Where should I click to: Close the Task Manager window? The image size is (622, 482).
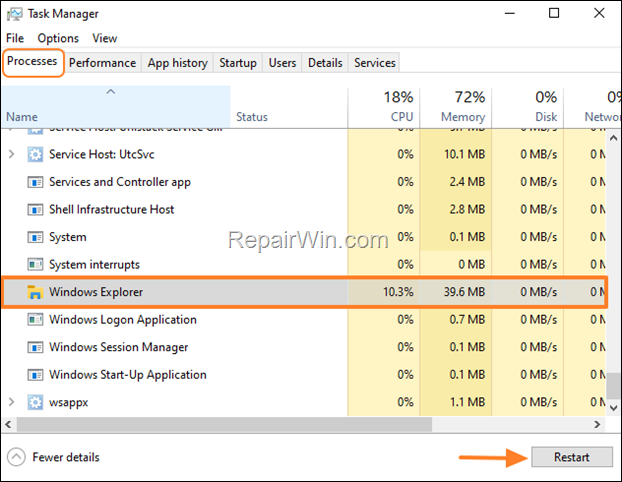[x=599, y=13]
